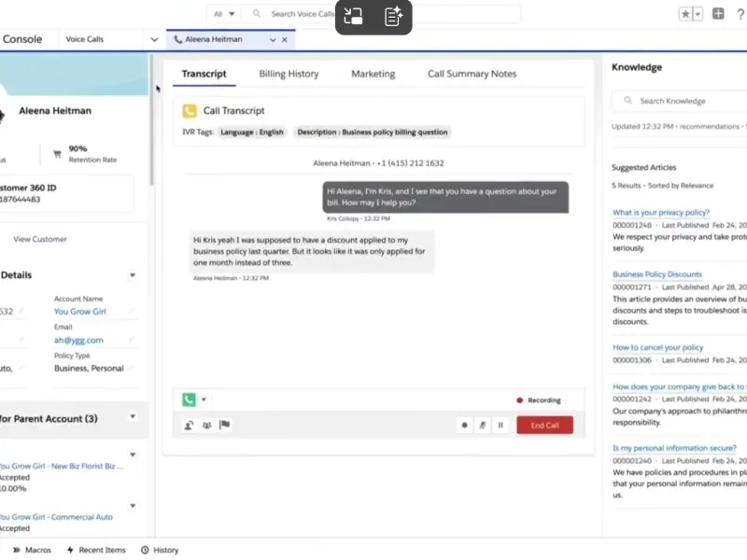Click the pencil icon next to Account Name
The image size is (747, 560).
point(132,311)
